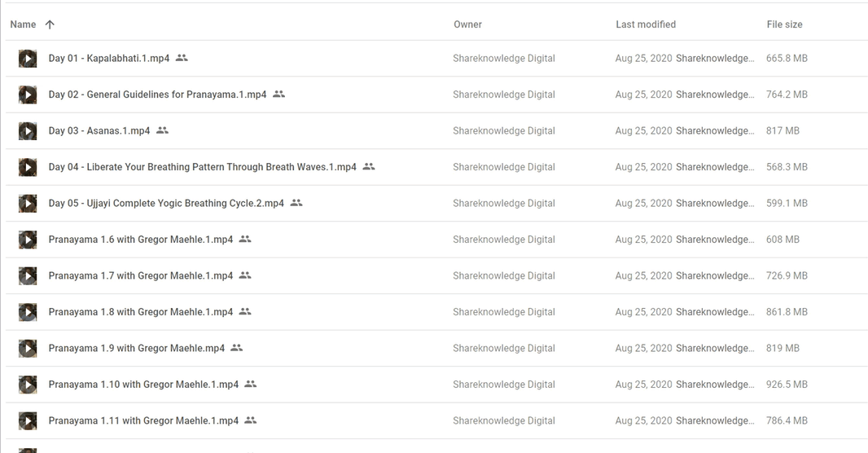Click the shared icon beside Pranayama 1.9 file
This screenshot has height=453, width=868.
pos(237,348)
